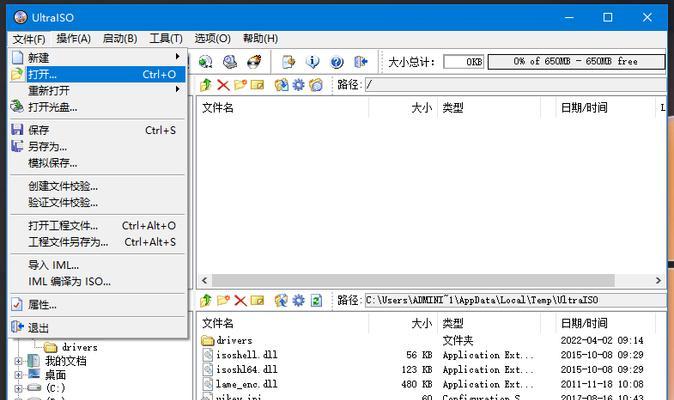
Task: Select isoshl64.dll in the local file list
Action: 247,369
